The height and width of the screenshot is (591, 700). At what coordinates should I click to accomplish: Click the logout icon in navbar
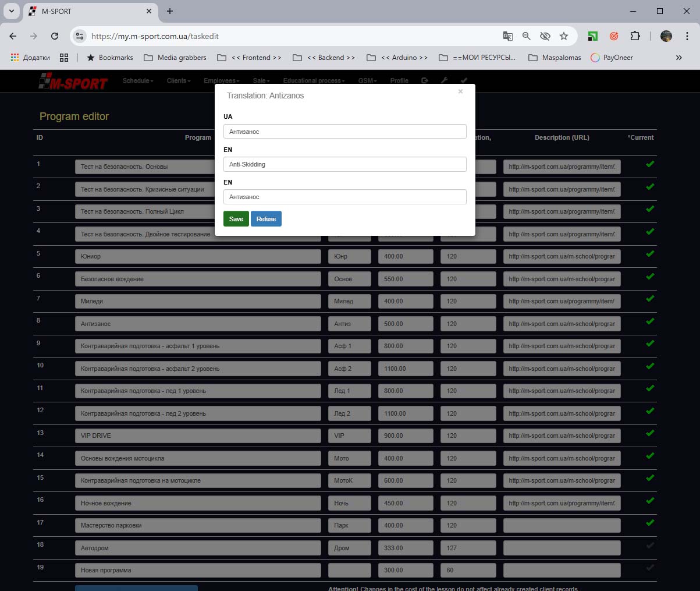pos(425,81)
